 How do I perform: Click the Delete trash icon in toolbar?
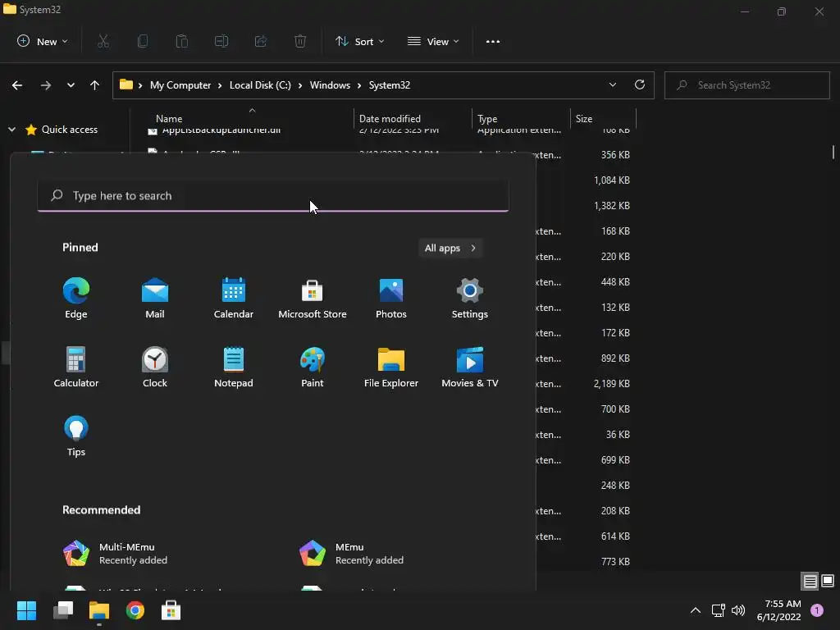[x=300, y=41]
